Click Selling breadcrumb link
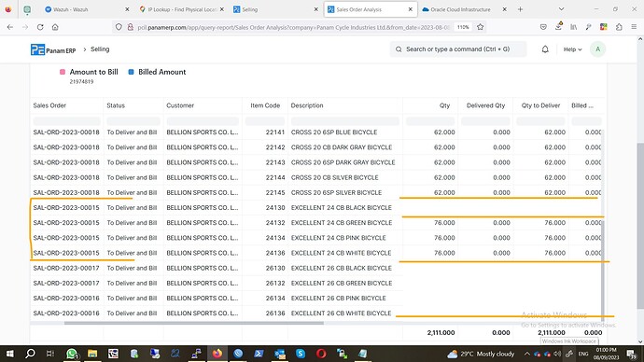This screenshot has width=644, height=362. coord(100,49)
